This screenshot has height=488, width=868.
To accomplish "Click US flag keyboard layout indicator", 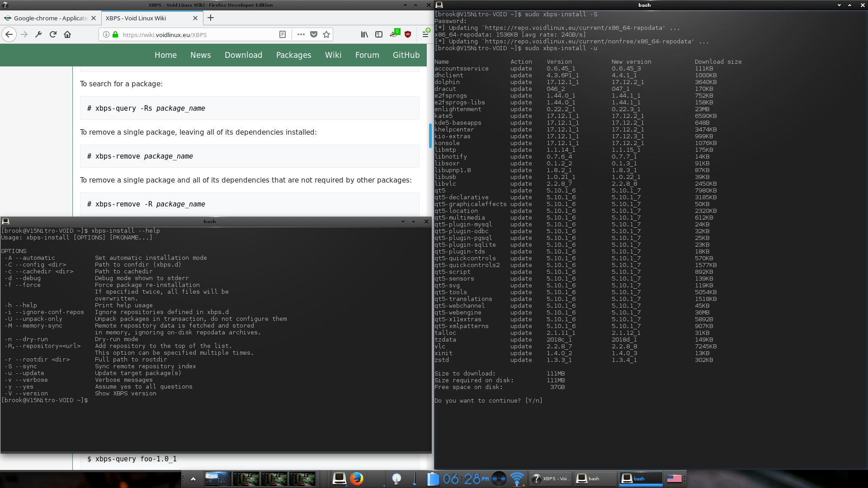I will point(674,479).
